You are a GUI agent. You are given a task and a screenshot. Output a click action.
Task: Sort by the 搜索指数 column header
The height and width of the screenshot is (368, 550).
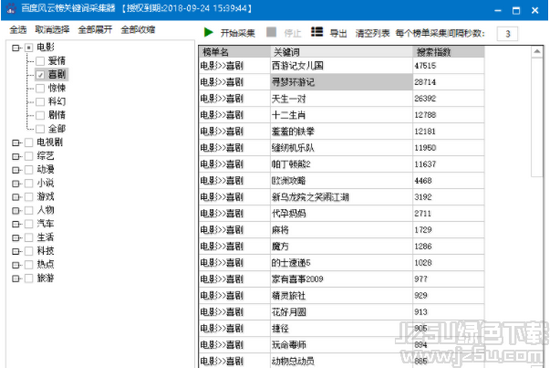[x=448, y=52]
